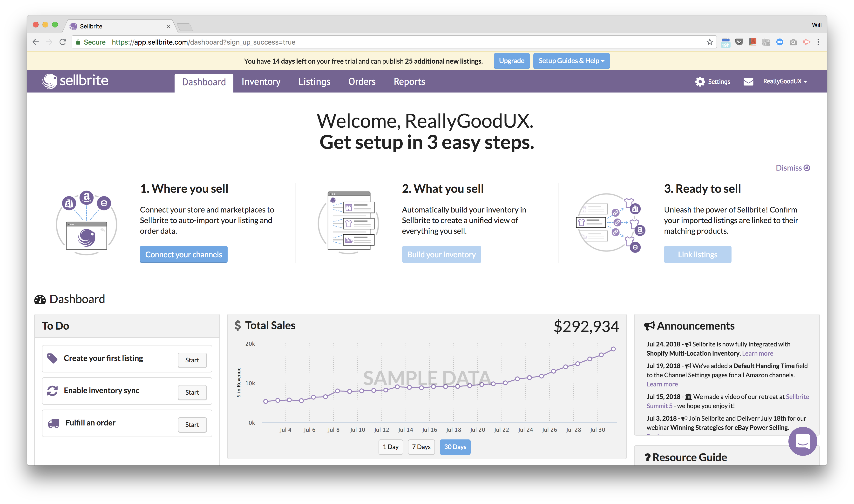Click the first data point on sales chart
Screen dimensions: 854x504
click(265, 401)
